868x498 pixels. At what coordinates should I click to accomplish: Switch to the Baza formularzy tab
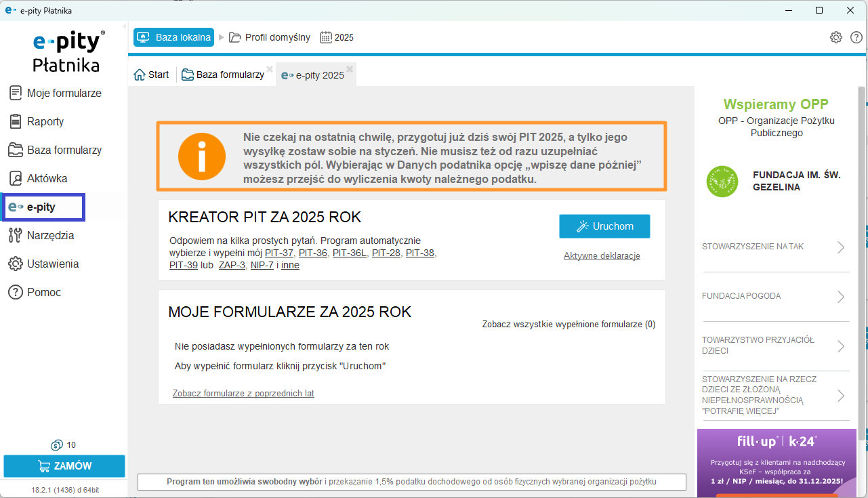coord(223,75)
